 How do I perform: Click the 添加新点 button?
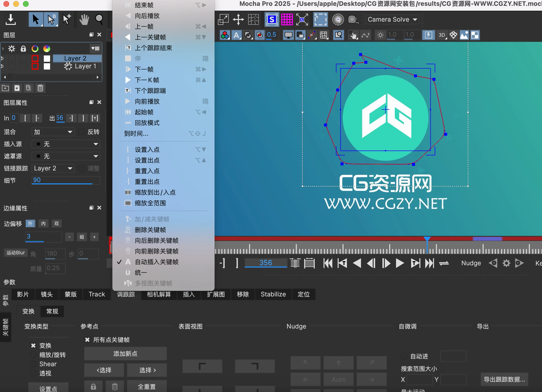(125, 354)
